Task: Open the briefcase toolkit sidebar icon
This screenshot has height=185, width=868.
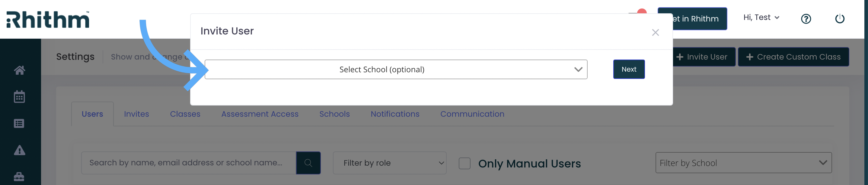Action: pyautogui.click(x=19, y=177)
